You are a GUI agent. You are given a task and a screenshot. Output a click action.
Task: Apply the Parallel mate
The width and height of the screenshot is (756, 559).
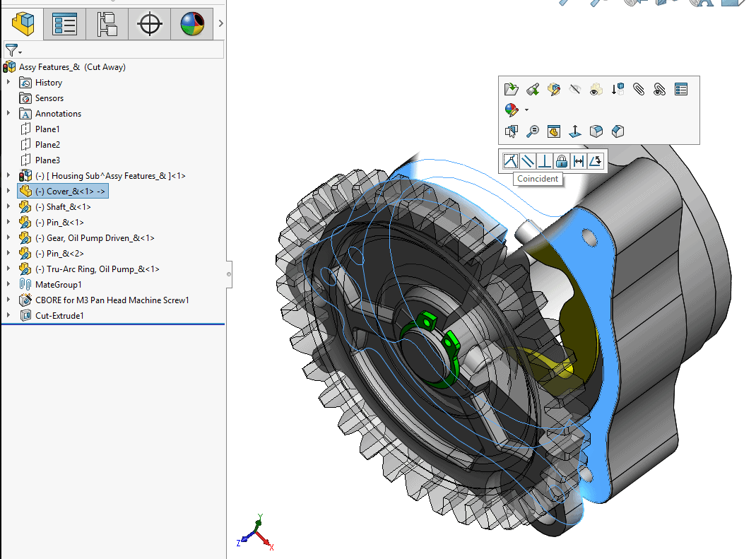tap(528, 160)
